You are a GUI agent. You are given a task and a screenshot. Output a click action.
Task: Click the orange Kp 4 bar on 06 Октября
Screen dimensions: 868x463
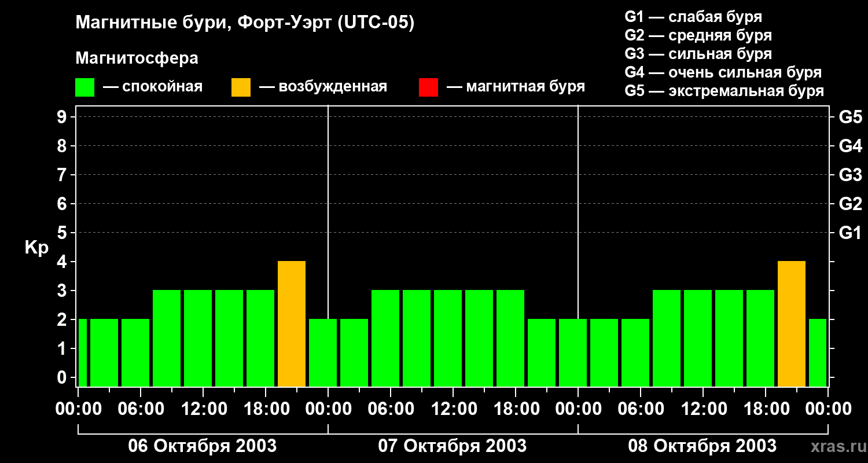click(x=292, y=324)
